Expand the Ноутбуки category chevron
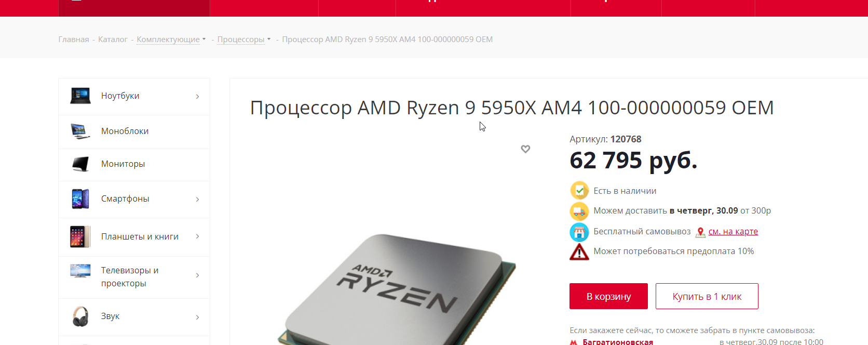This screenshot has height=345, width=868. [198, 97]
